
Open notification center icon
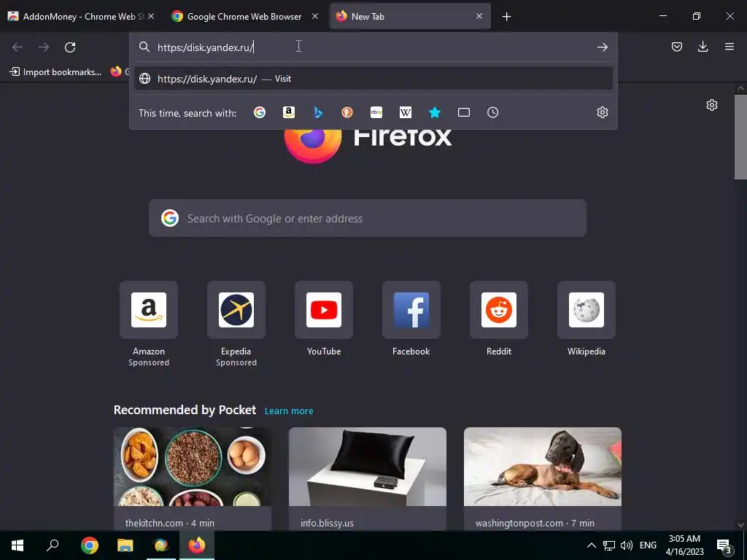724,545
